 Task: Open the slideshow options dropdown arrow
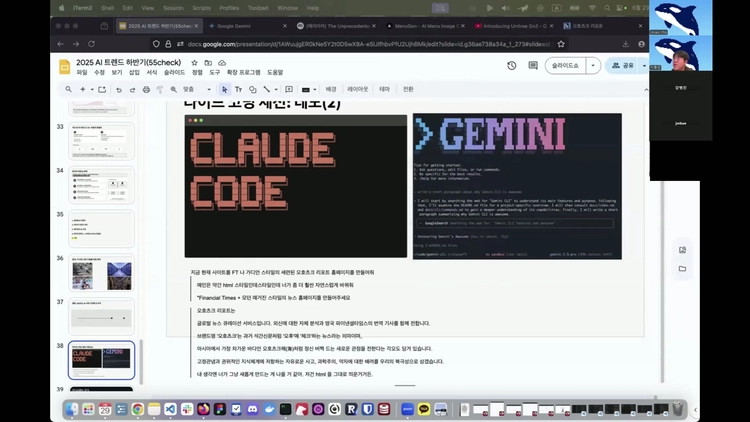coord(593,66)
